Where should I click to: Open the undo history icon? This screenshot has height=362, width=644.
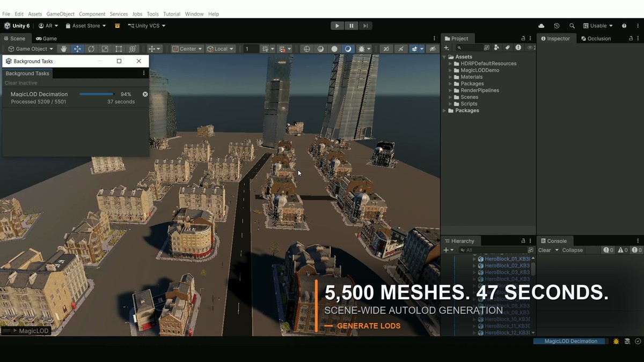click(x=557, y=26)
